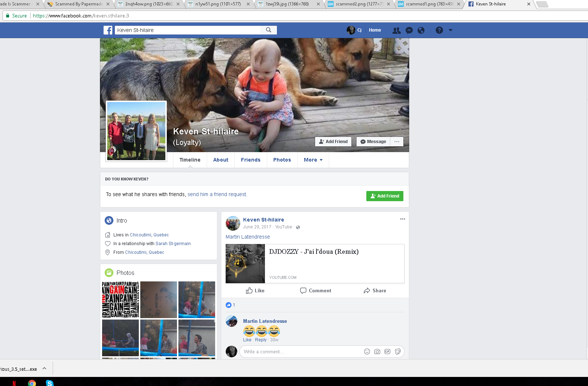Open the Quick Help question icon
The width and height of the screenshot is (588, 386).
pos(439,31)
